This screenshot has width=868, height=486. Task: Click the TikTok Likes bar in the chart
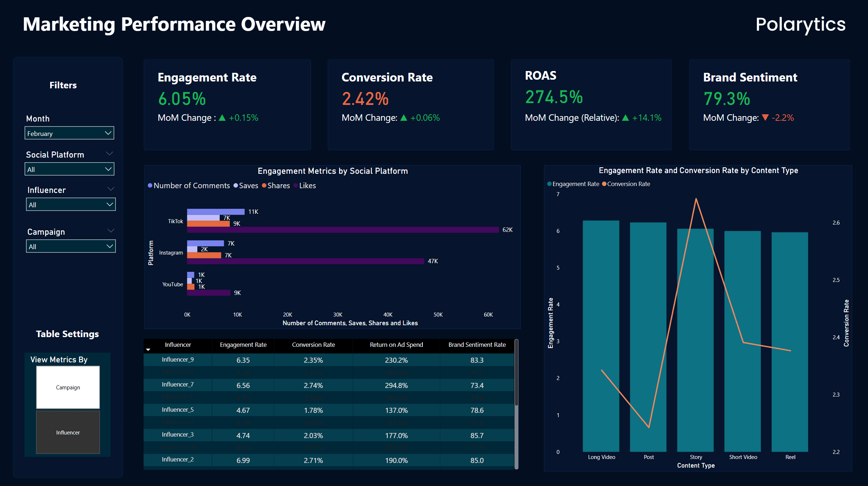pyautogui.click(x=343, y=229)
